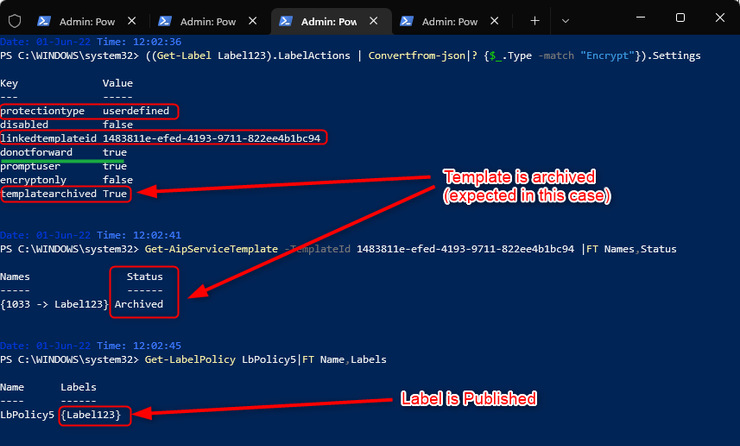The image size is (740, 446).
Task: Click the 'Status' column header above Archived
Action: [x=145, y=277]
